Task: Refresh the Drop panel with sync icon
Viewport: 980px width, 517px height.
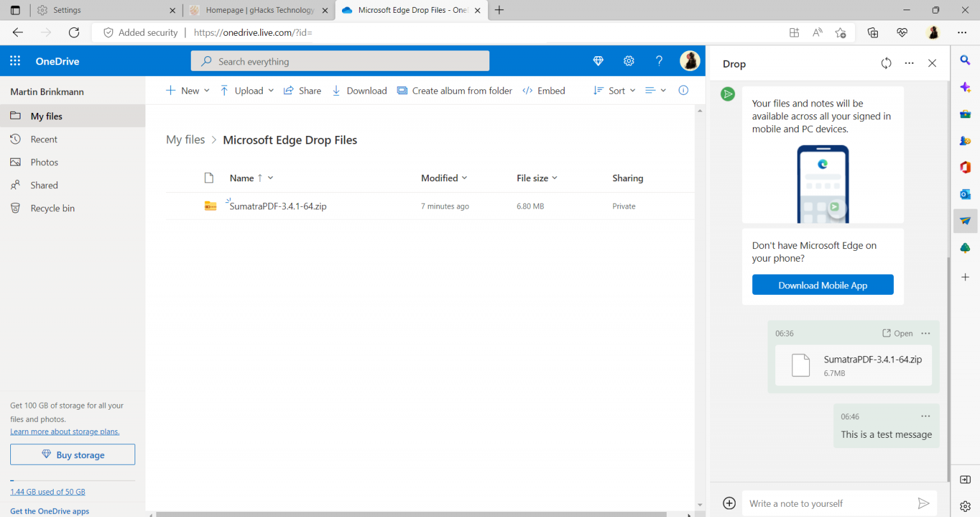Action: click(886, 63)
